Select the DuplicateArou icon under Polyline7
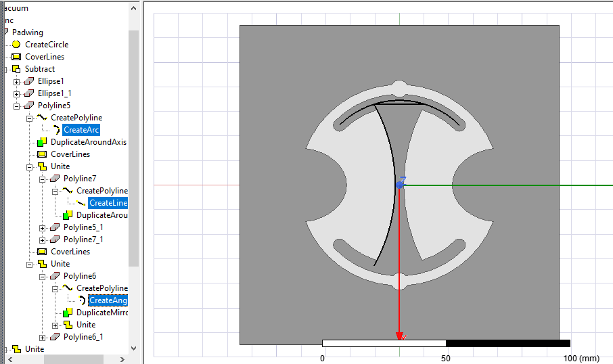 68,215
